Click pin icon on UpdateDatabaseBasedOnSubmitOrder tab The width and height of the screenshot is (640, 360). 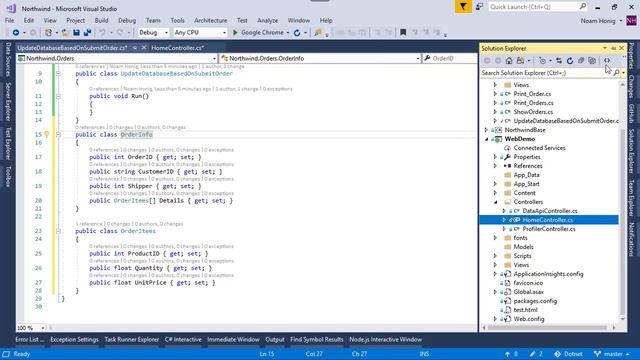pyautogui.click(x=135, y=48)
